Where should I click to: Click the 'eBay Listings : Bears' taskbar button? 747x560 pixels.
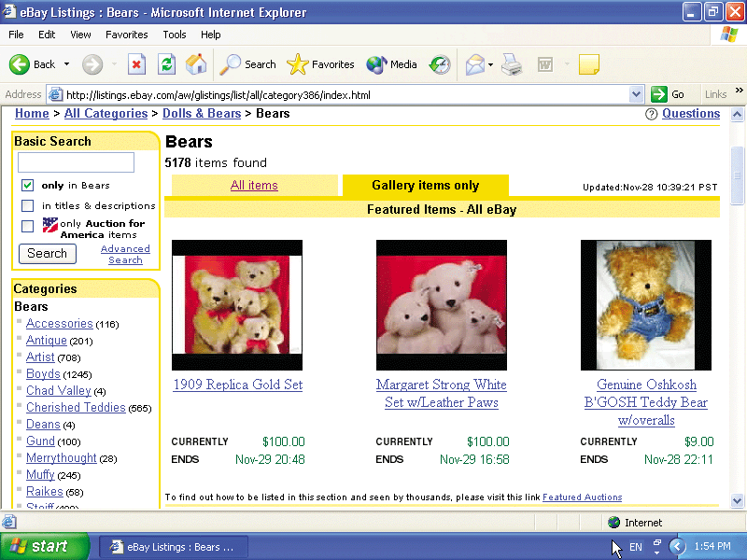pyautogui.click(x=174, y=547)
